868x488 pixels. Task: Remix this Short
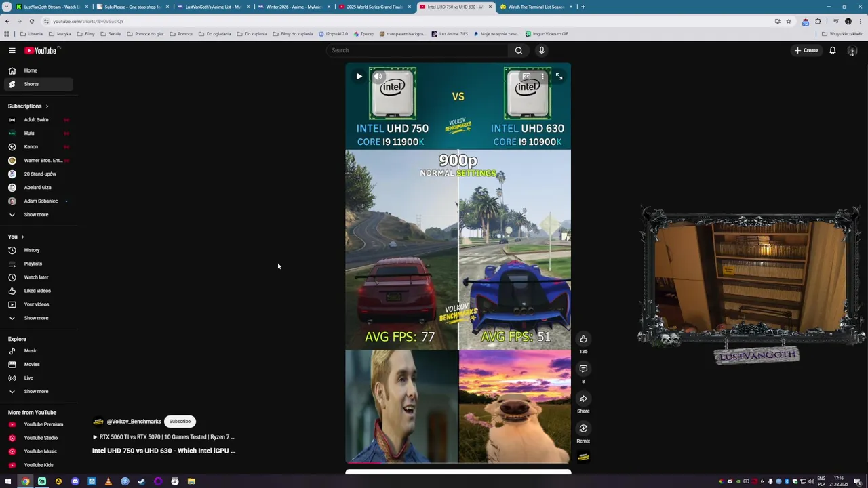point(583,428)
